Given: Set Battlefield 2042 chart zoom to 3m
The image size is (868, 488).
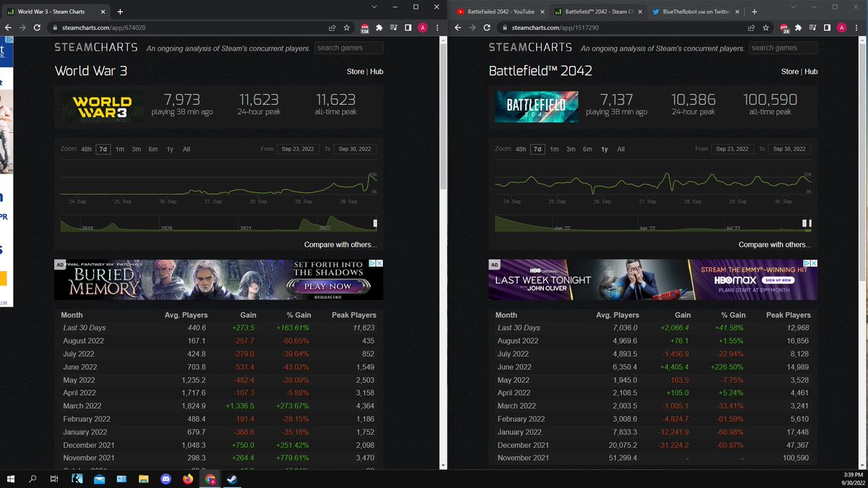Looking at the screenshot, I should point(571,149).
